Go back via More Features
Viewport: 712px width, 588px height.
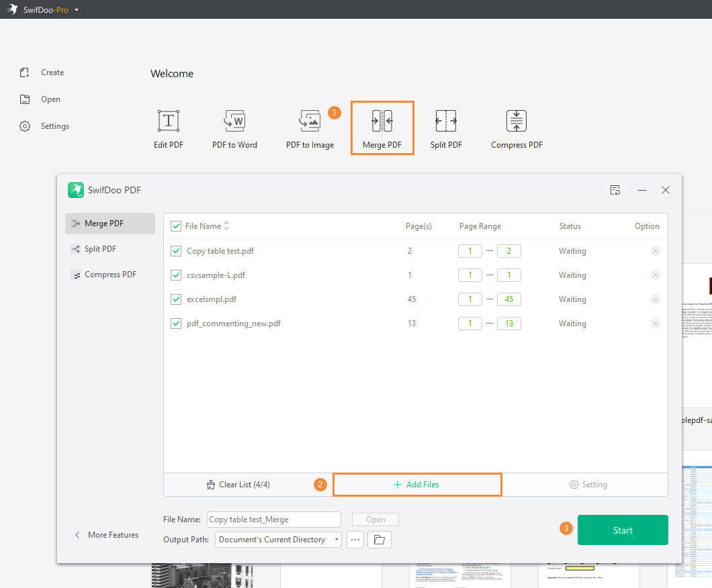point(107,535)
